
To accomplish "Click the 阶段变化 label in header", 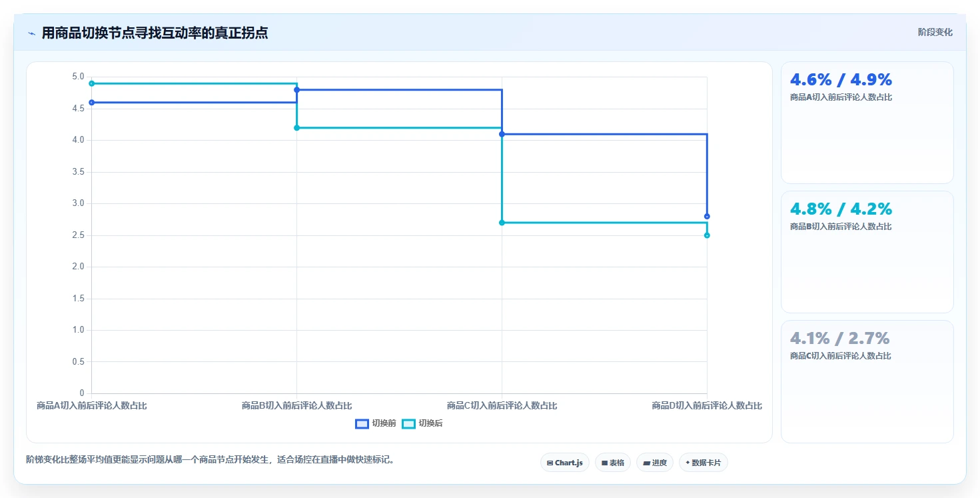I will coord(935,32).
